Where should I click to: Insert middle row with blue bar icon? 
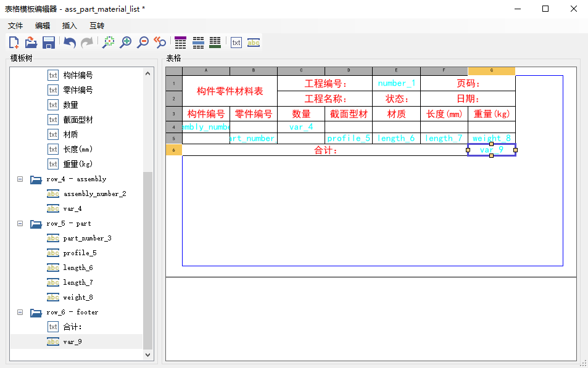tap(198, 43)
